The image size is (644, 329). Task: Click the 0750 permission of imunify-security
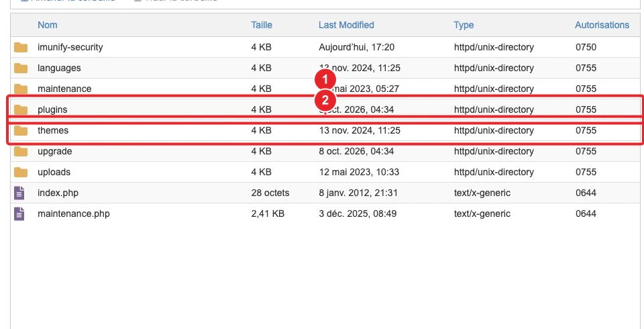pos(586,47)
